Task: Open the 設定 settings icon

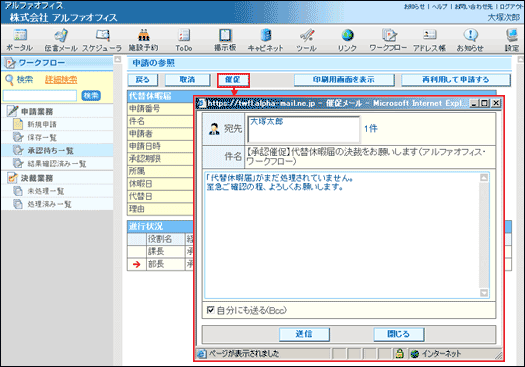Action: (512, 35)
